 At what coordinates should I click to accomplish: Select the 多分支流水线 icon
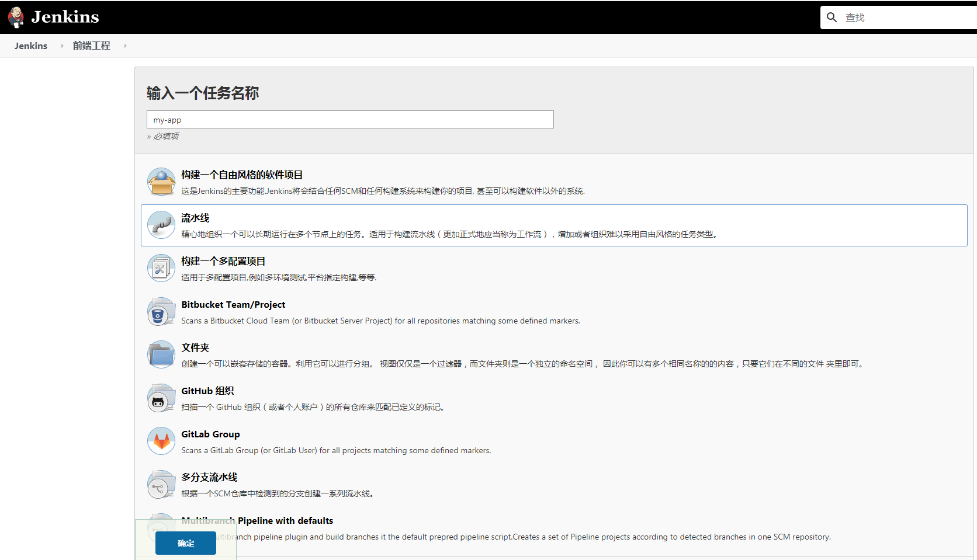click(x=161, y=485)
